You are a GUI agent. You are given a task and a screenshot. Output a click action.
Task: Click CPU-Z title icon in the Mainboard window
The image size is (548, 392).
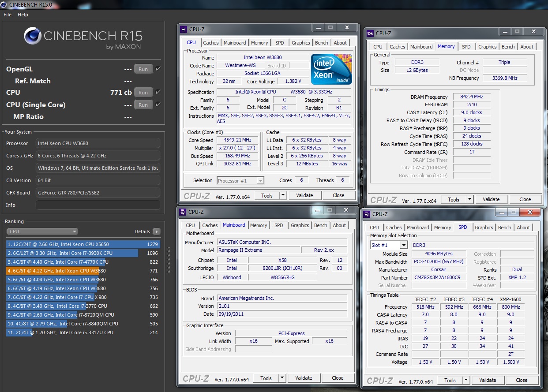pos(184,212)
